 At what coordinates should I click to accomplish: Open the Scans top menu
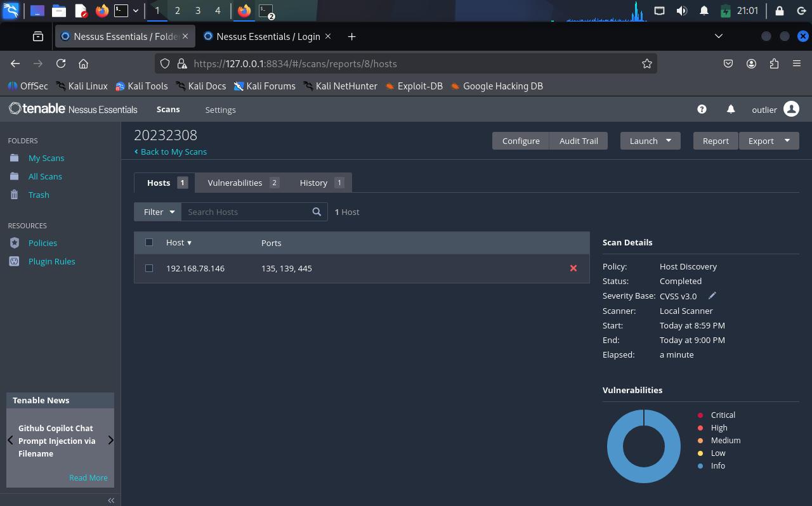point(168,109)
